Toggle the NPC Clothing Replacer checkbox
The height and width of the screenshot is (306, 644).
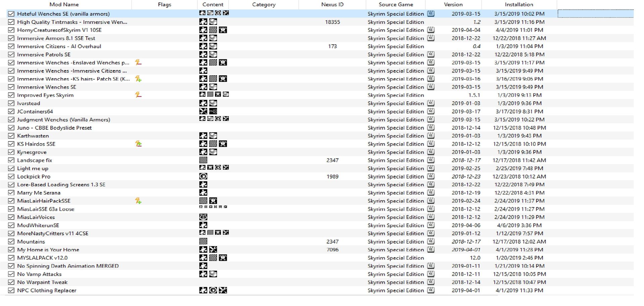(11, 290)
